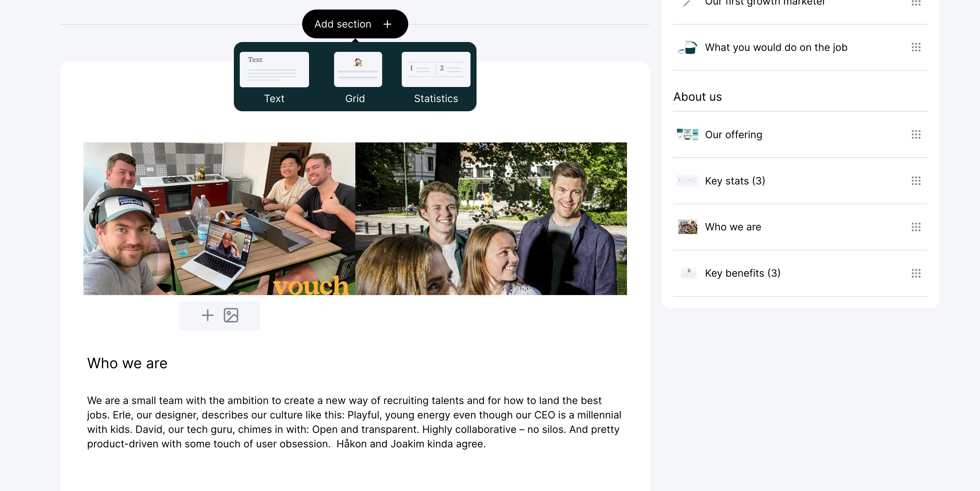This screenshot has height=491, width=980.
Task: Select Key benefits (3) in sidebar
Action: (x=742, y=273)
